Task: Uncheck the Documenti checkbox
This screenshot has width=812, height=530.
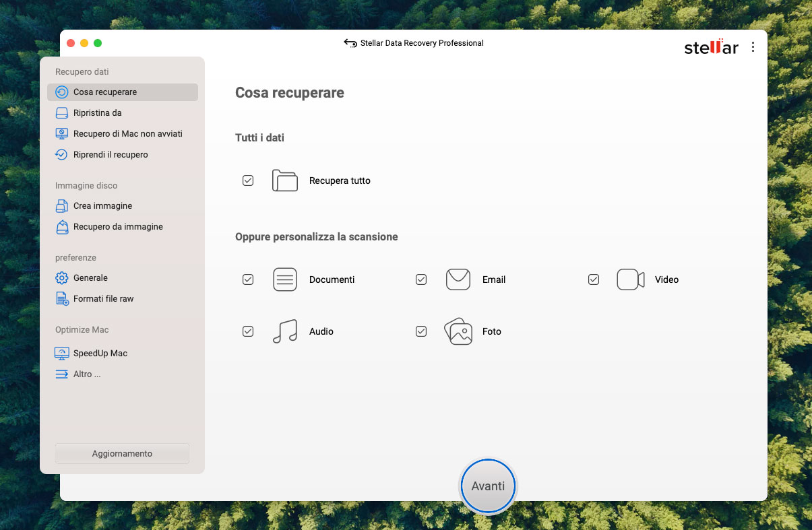Action: pos(248,279)
